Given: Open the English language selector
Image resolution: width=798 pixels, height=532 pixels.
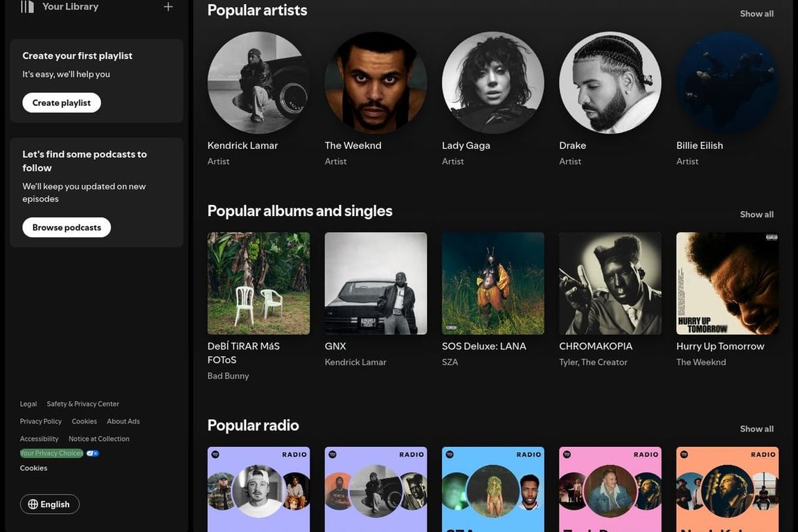Looking at the screenshot, I should coord(49,504).
